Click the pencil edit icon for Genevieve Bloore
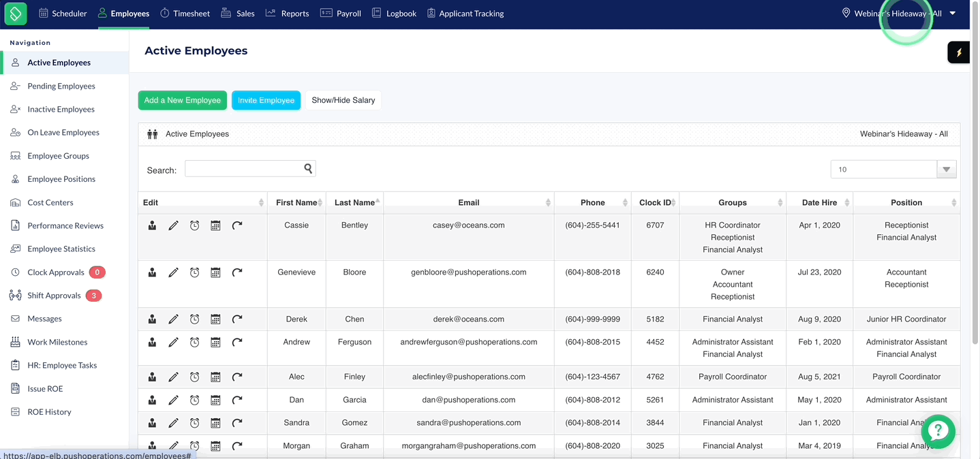 (x=173, y=272)
